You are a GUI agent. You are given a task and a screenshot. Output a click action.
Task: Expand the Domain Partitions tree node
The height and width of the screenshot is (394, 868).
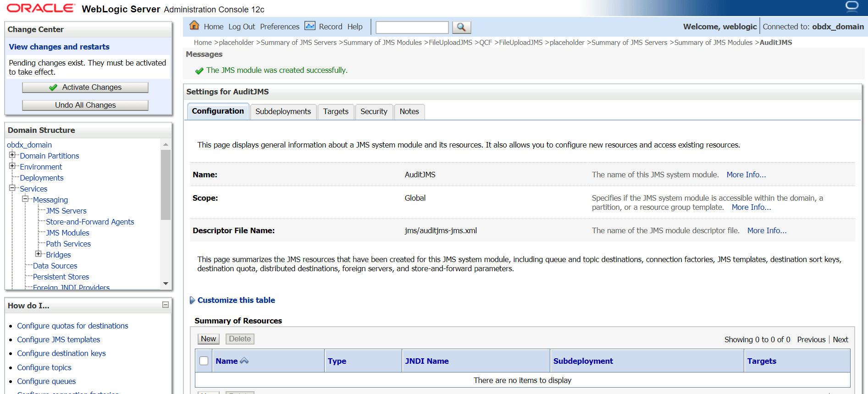(x=12, y=155)
